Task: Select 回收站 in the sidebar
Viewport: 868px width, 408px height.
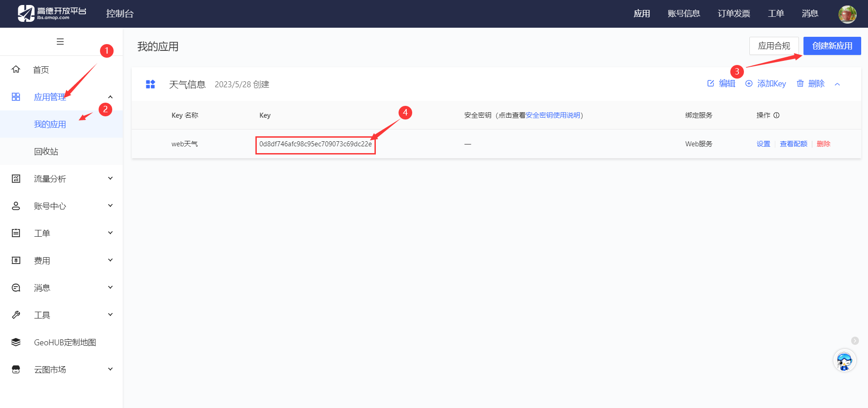Action: pyautogui.click(x=46, y=152)
